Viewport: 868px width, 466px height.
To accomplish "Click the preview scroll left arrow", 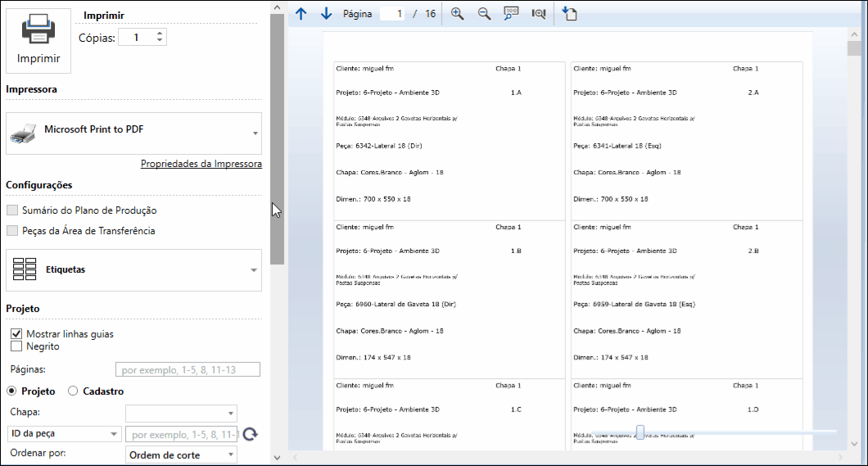I will coord(295,457).
